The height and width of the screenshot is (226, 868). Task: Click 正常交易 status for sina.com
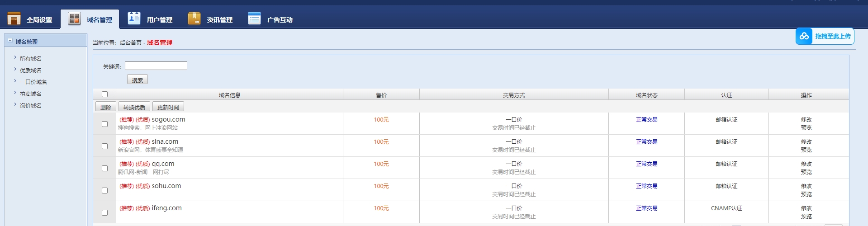(646, 141)
